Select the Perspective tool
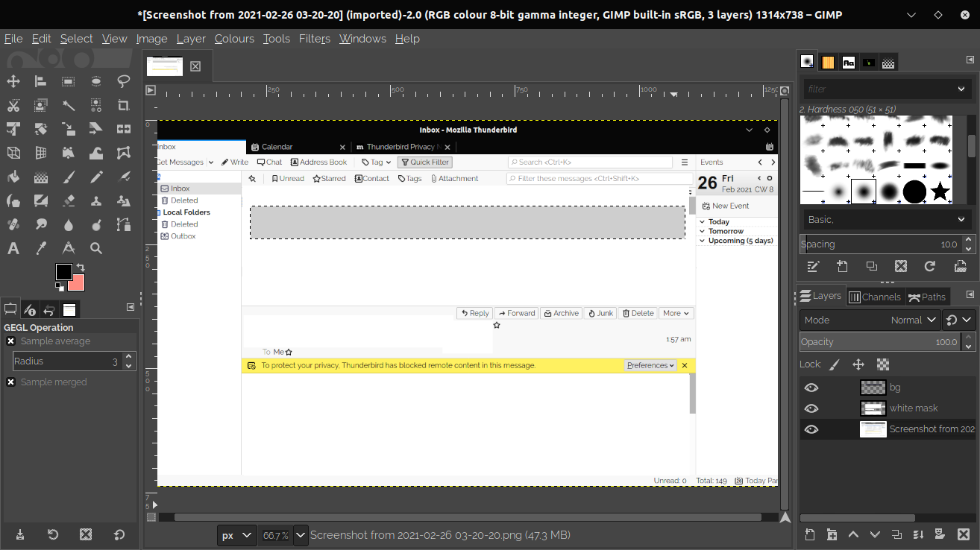Screen dimensions: 980x550 click(41, 153)
